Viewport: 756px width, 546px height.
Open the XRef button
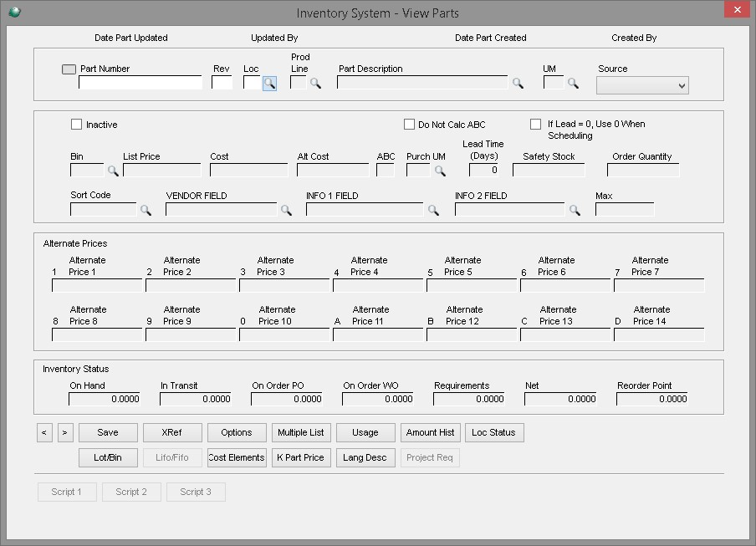(x=172, y=433)
